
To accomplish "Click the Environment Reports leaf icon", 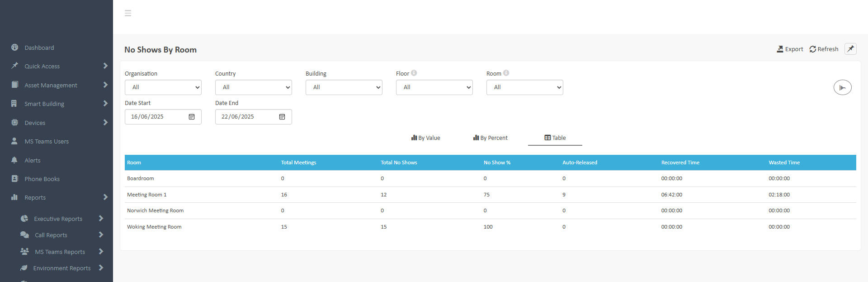I will pos(24,268).
